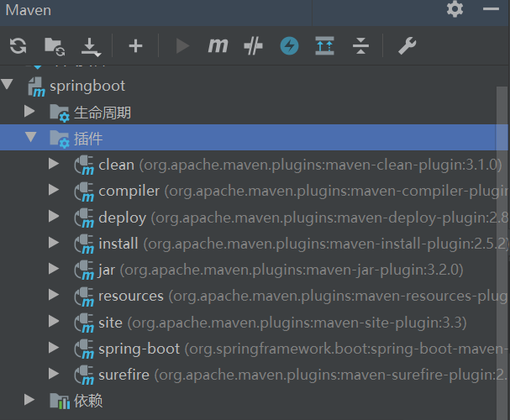The image size is (510, 420).
Task: Click Download Sources and Documentation icon
Action: pos(91,47)
